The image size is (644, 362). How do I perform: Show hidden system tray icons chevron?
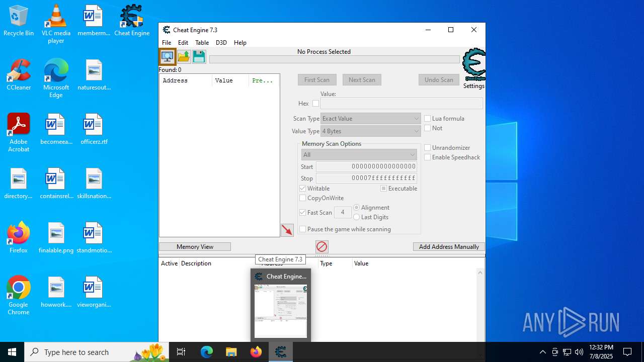coord(542,352)
